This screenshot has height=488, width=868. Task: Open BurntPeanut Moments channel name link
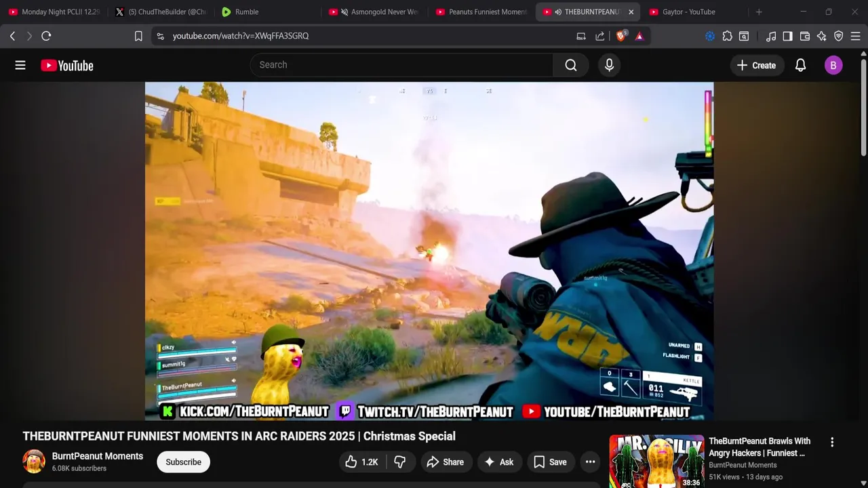(98, 456)
